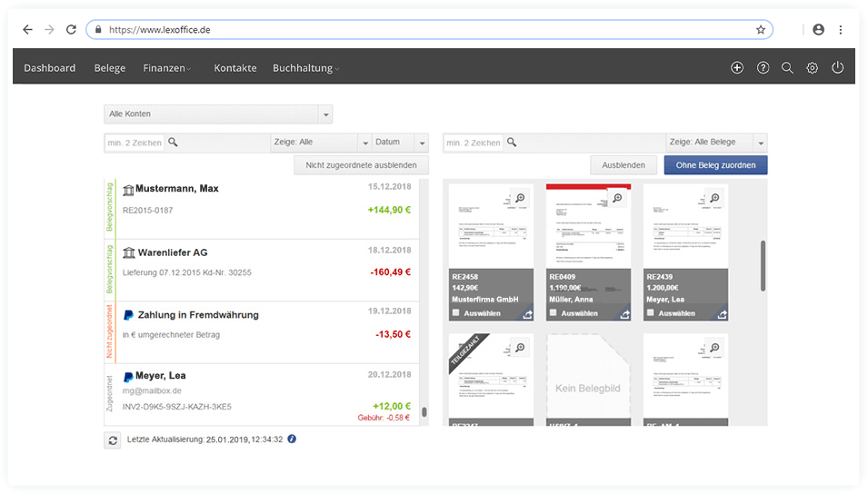Viewport: 868px width, 494px height.
Task: Open the Datum sort dropdown
Action: click(421, 143)
